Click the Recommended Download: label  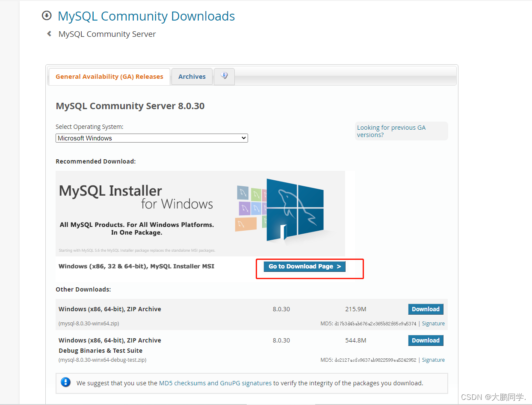click(x=95, y=161)
